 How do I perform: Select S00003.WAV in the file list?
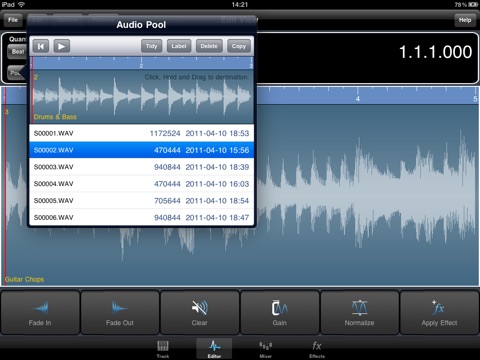(x=142, y=167)
